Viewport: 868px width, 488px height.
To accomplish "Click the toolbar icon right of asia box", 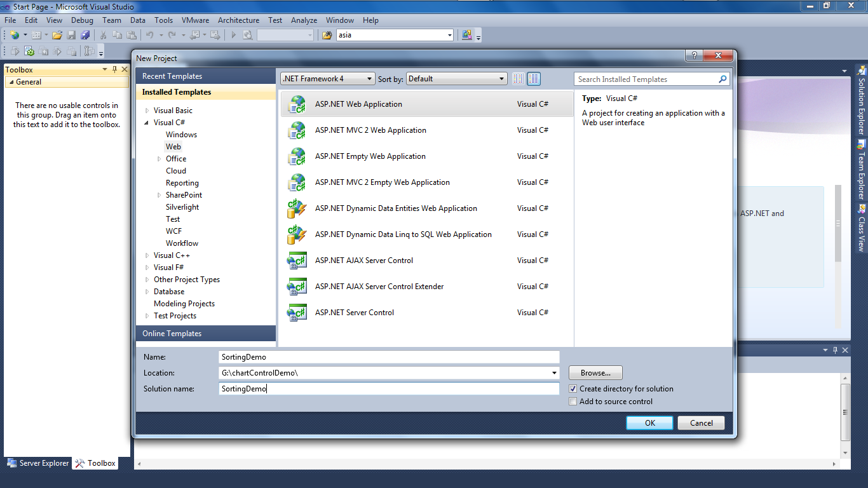I will (x=468, y=35).
